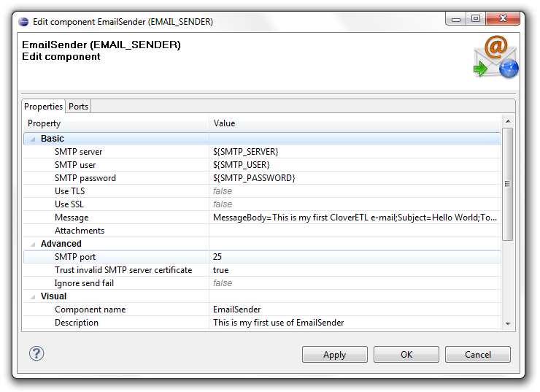
Task: Select the SMTP server property row label
Action: click(79, 152)
